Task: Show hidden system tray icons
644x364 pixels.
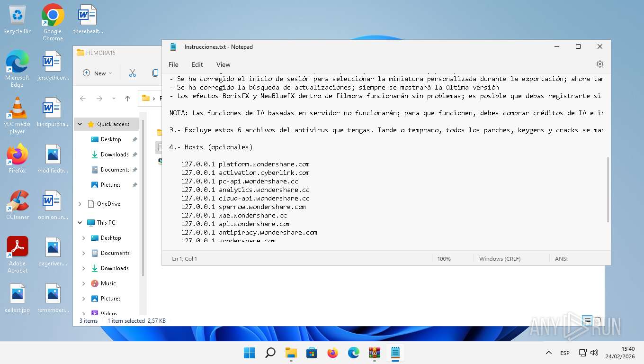Action: (x=548, y=353)
